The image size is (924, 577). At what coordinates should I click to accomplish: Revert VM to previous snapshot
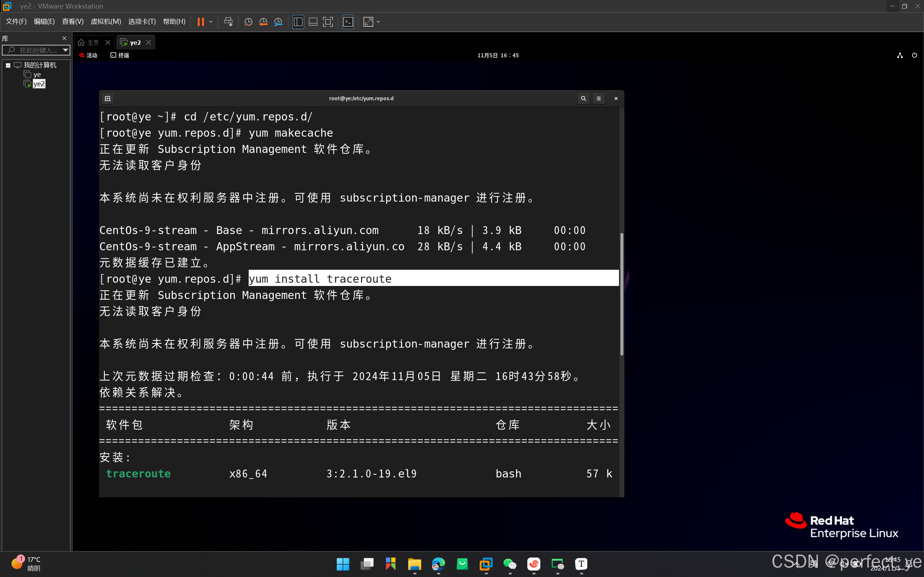[263, 22]
